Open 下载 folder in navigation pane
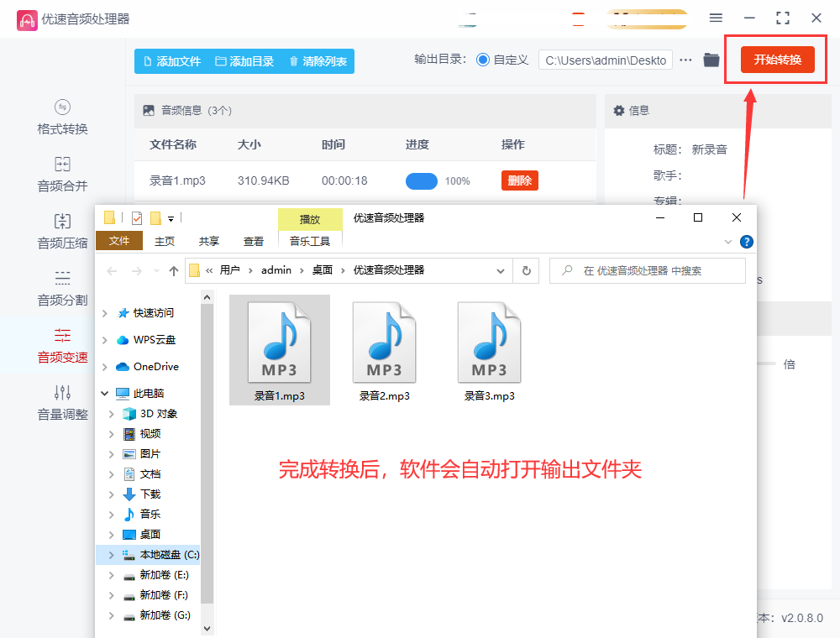 [150, 494]
